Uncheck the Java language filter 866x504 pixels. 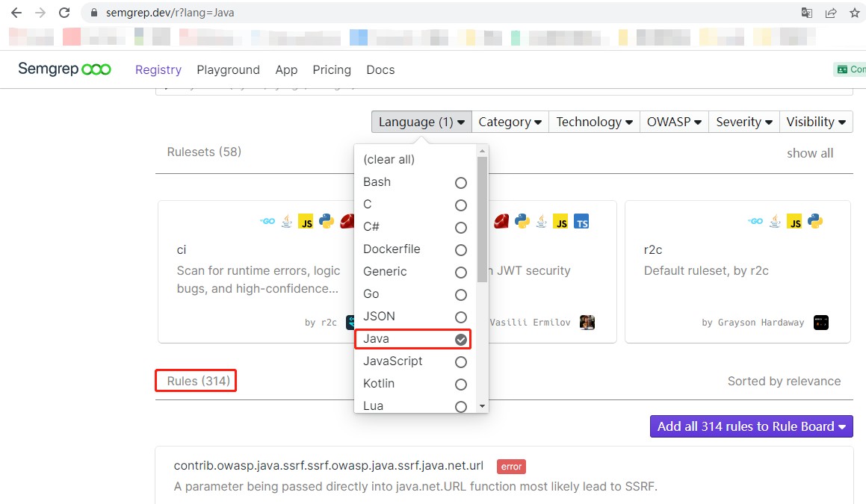(x=460, y=340)
